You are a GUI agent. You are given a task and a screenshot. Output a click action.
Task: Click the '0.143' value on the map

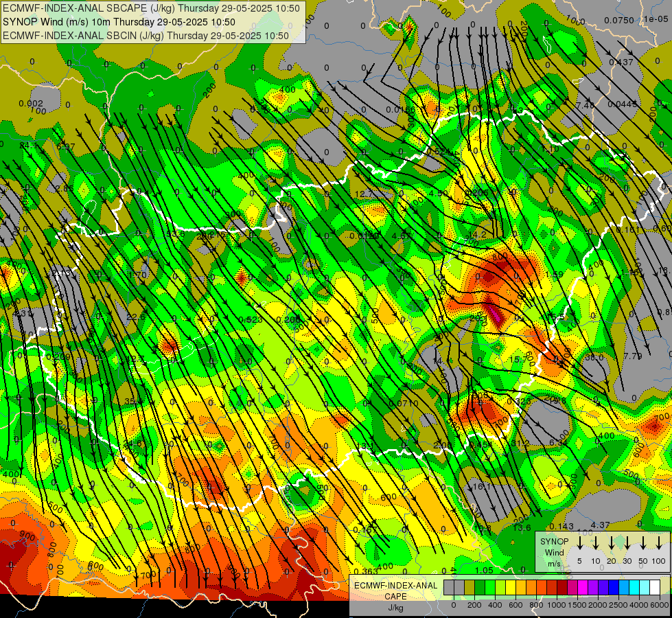coord(561,527)
